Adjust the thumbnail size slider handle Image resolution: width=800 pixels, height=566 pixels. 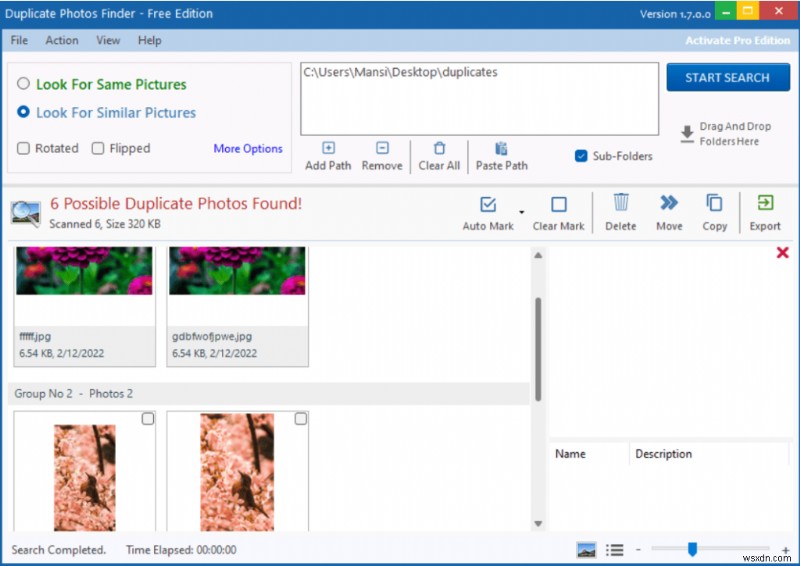tap(692, 549)
